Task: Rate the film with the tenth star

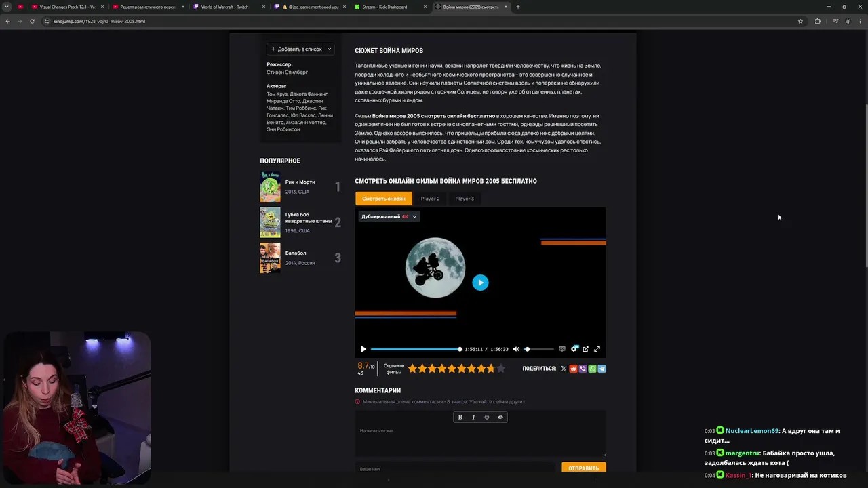Action: [501, 369]
